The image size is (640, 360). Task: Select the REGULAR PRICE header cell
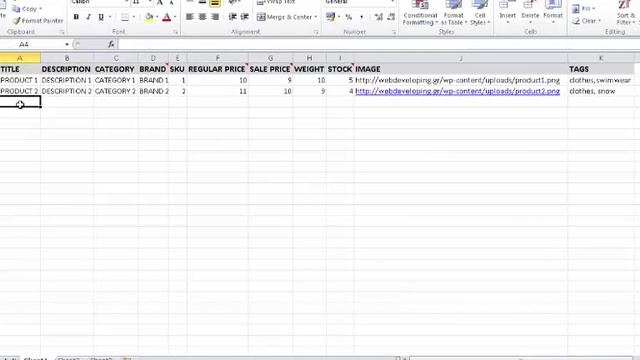pos(218,69)
